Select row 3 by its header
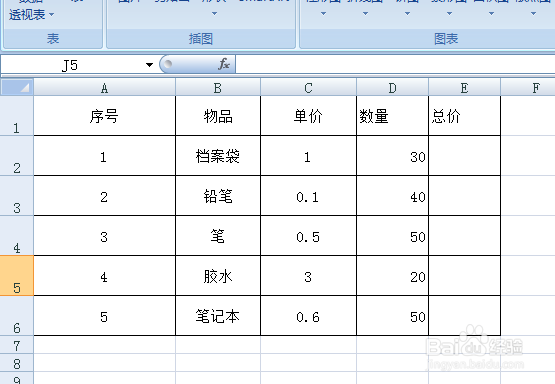 [x=17, y=196]
